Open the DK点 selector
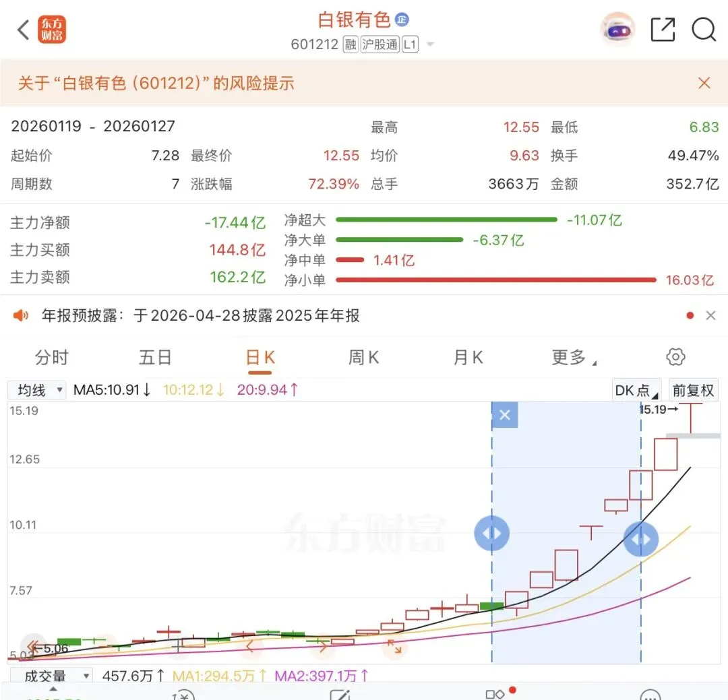Viewport: 728px width, 700px height. [636, 390]
